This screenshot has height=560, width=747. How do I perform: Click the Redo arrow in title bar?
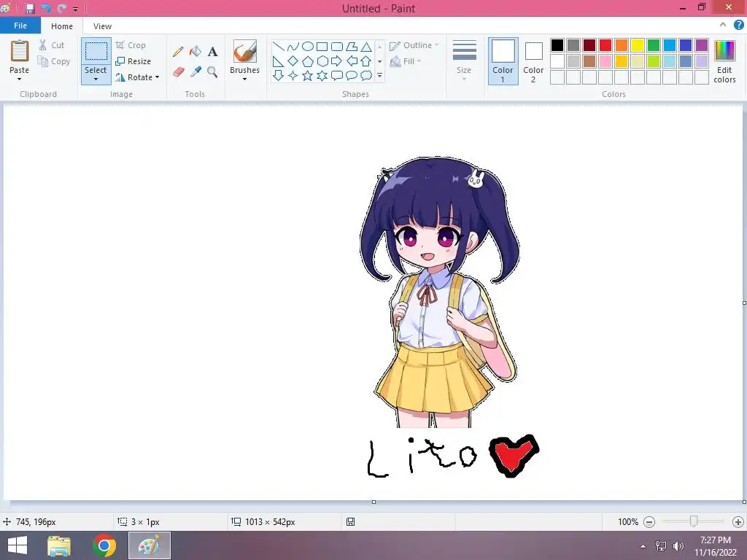click(x=61, y=8)
